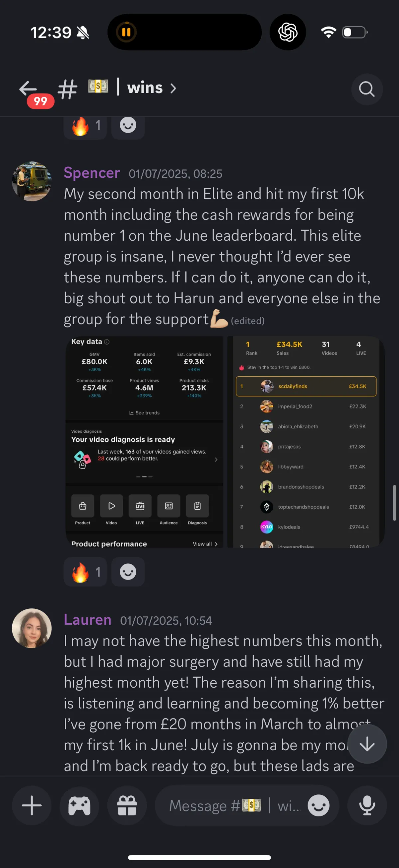Open the game controller apps icon

click(x=79, y=805)
